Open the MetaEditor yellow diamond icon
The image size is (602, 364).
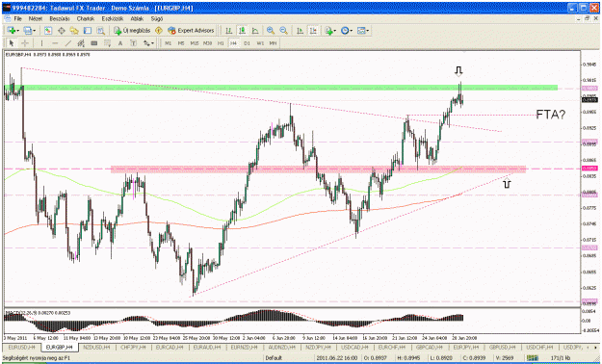[159, 31]
